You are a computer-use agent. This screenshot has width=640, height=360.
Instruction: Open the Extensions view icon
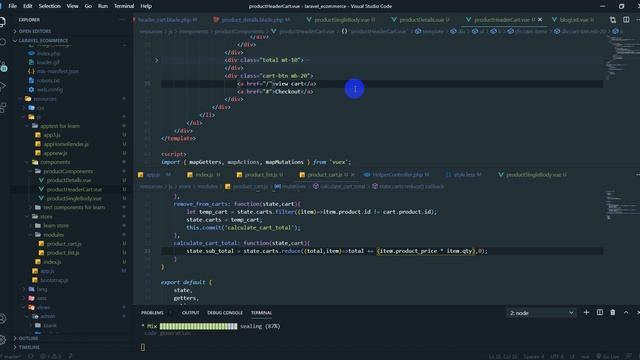(x=2, y=107)
